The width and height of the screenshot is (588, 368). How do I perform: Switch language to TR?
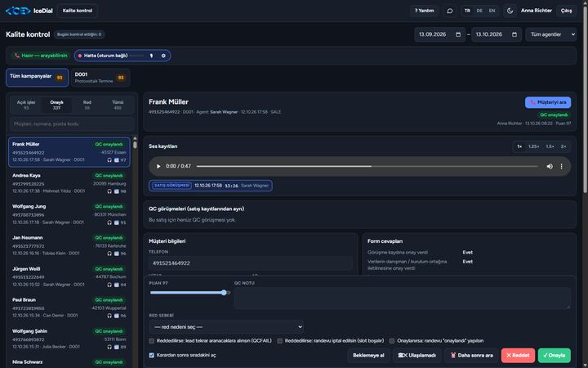(x=467, y=11)
